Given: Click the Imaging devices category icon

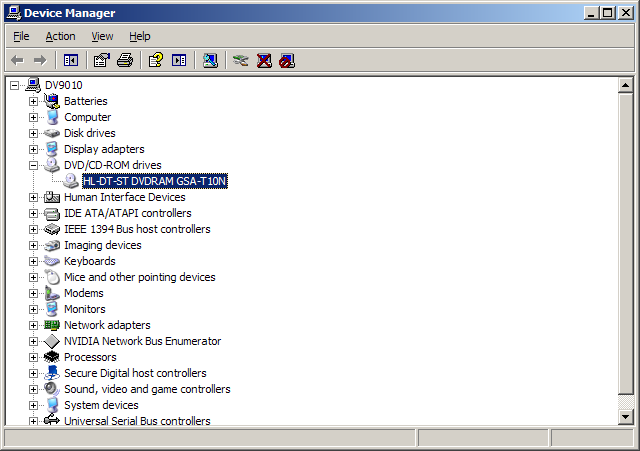Looking at the screenshot, I should (x=52, y=245).
